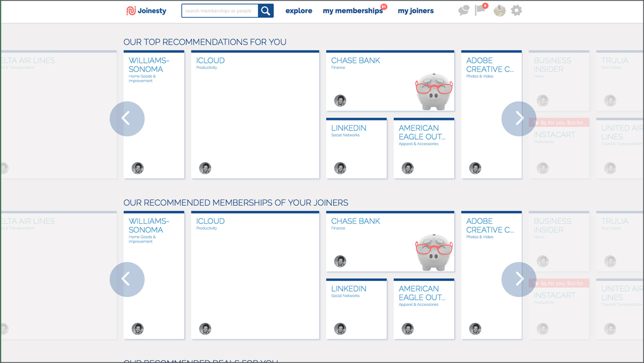Open the explore menu item
The image size is (644, 363).
pyautogui.click(x=299, y=11)
